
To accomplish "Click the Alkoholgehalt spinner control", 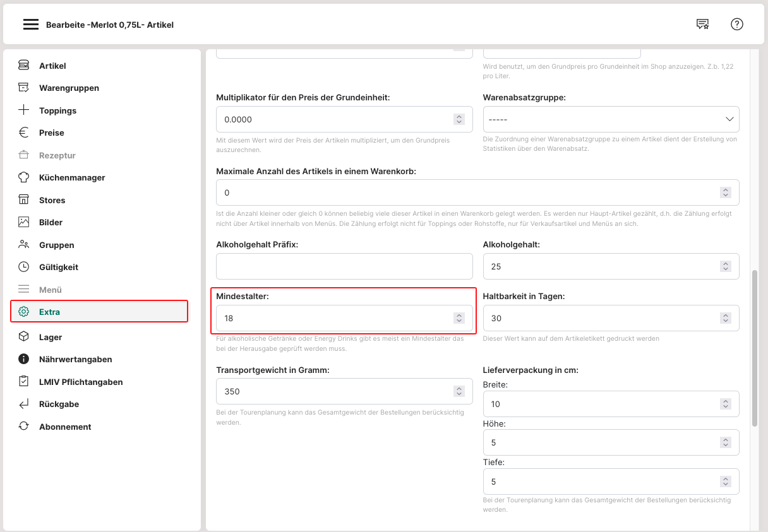I will pyautogui.click(x=726, y=266).
